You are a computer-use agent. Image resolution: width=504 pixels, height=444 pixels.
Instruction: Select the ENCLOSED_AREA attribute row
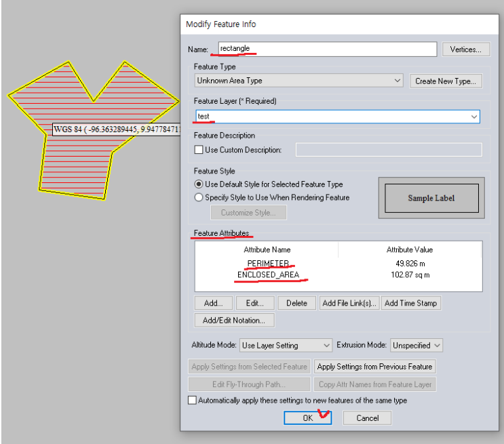click(x=268, y=275)
